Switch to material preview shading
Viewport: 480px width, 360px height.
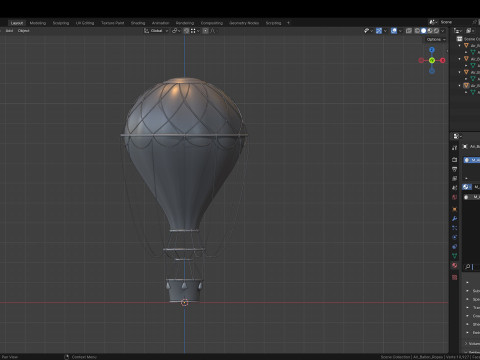click(x=430, y=31)
